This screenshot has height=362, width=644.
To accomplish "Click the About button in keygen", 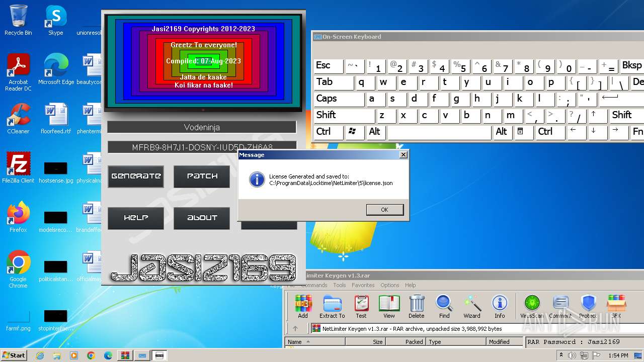I will [x=202, y=218].
